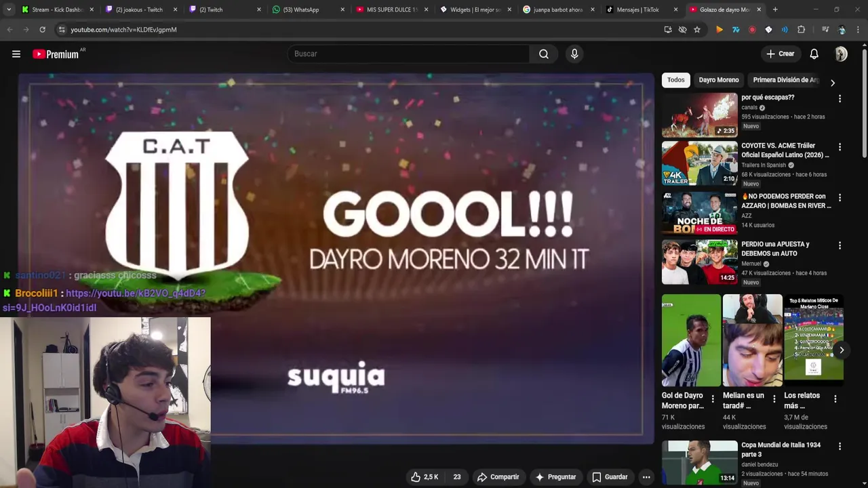Open the Extensions puzzle menu

[x=801, y=30]
